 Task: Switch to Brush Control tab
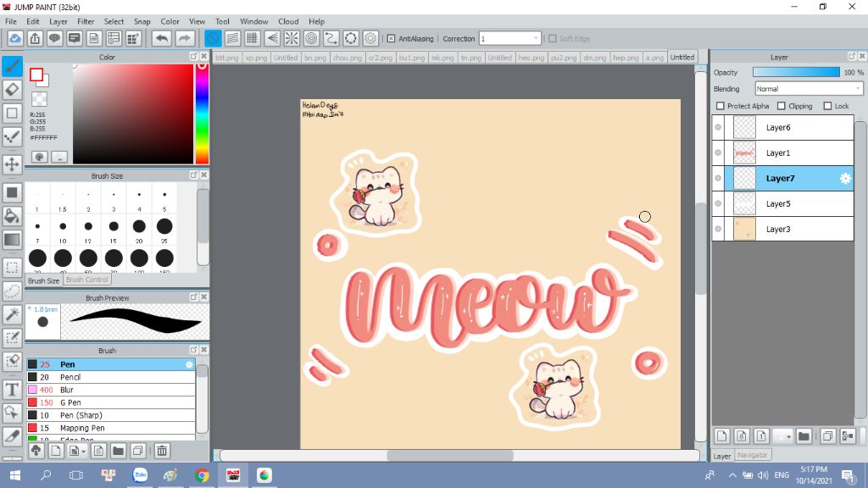pos(87,280)
